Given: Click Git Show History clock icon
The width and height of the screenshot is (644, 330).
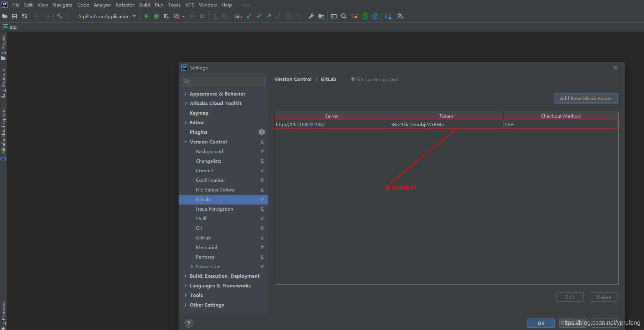Looking at the screenshot, I should coord(289,16).
